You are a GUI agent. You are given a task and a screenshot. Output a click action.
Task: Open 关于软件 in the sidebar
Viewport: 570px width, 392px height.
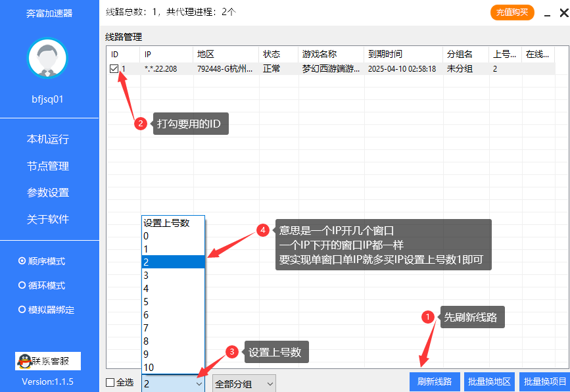pos(48,219)
